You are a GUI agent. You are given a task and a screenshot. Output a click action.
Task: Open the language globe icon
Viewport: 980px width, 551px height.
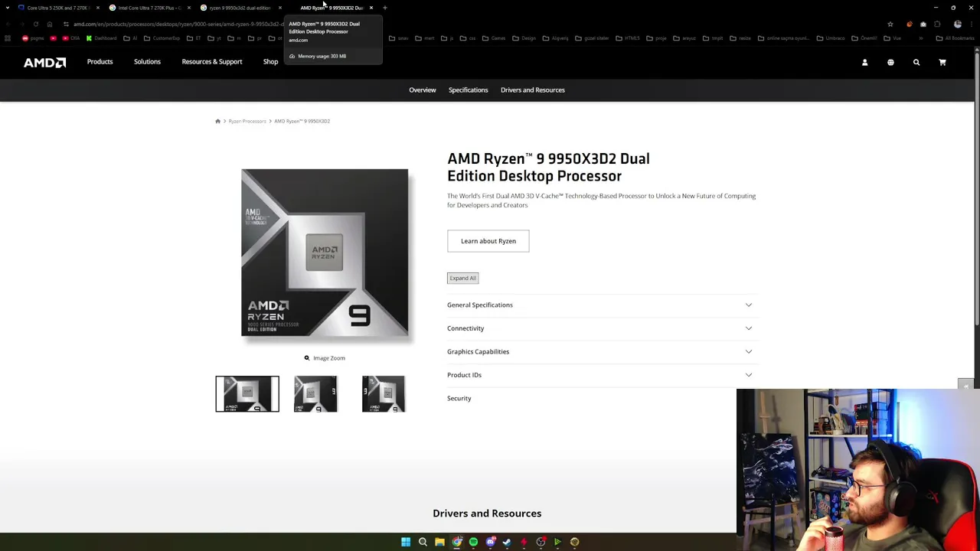[890, 62]
